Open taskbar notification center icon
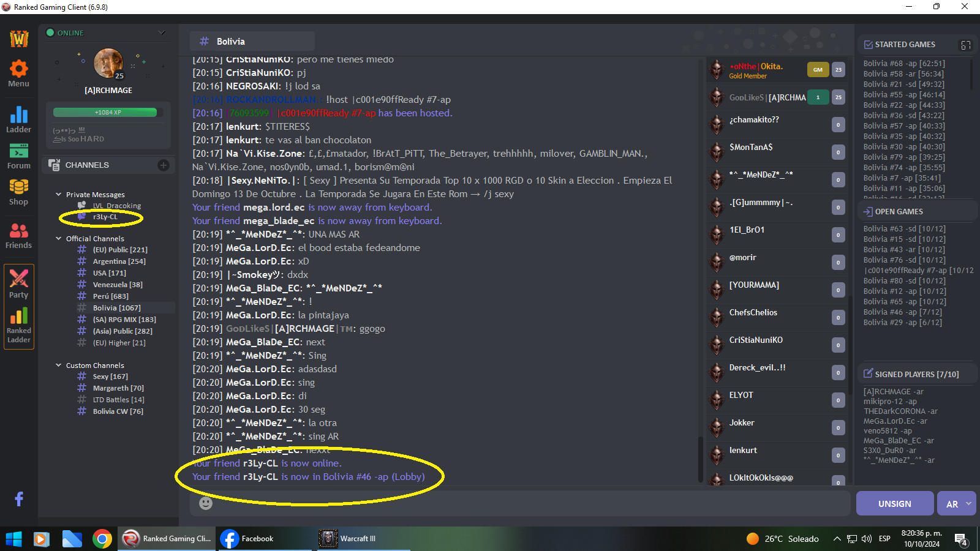The image size is (980, 551). point(961,539)
